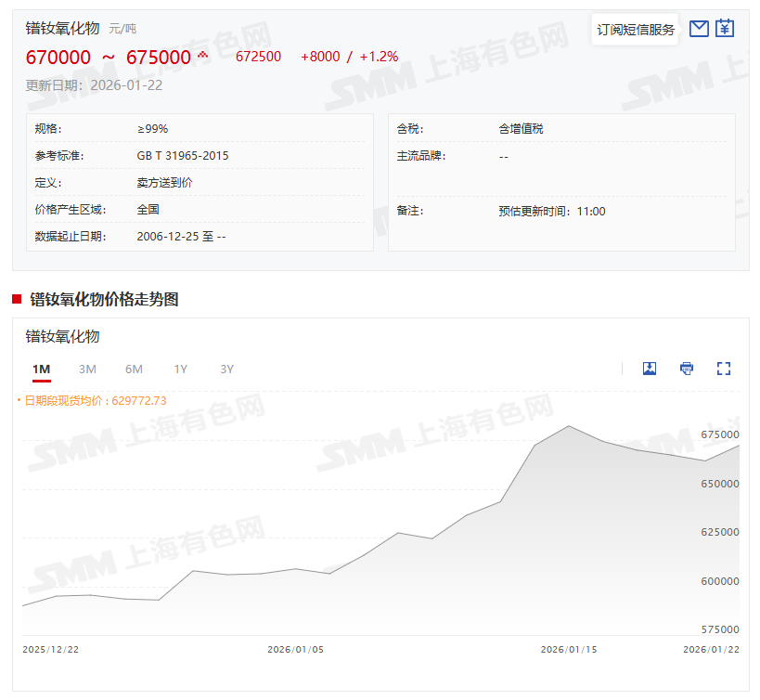Click the 2026/01/05 date axis label
The image size is (760, 700).
click(295, 650)
